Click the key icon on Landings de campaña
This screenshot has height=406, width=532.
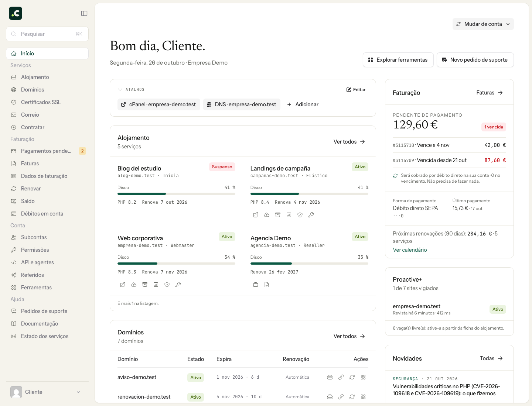(311, 215)
